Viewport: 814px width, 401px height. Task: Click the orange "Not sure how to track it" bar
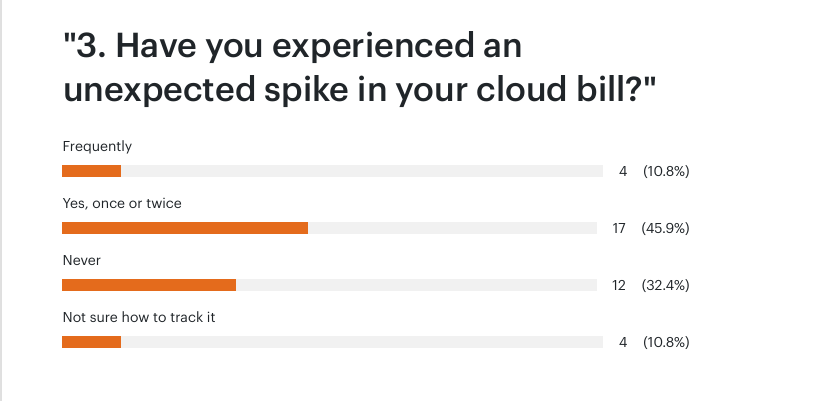click(91, 342)
